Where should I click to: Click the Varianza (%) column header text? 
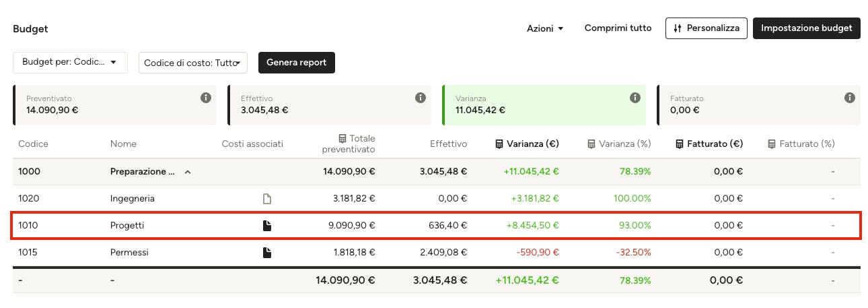(x=624, y=144)
